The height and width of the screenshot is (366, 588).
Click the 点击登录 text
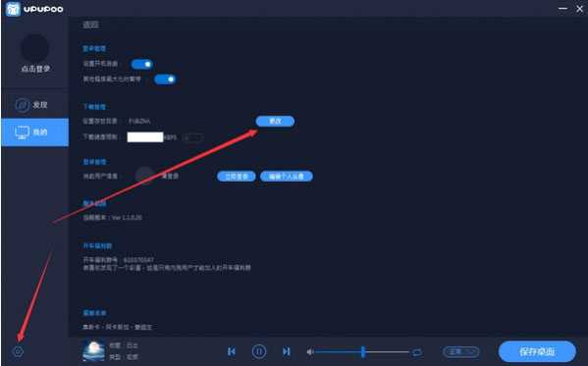pyautogui.click(x=35, y=69)
